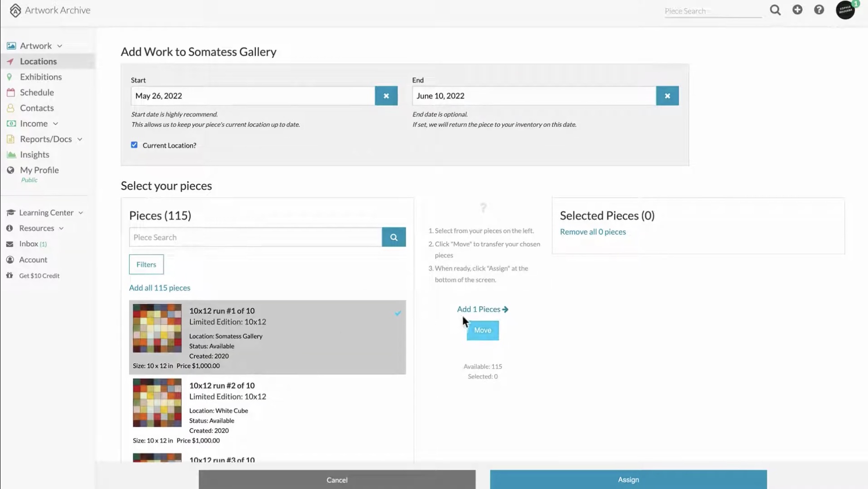Click the Locations arrow icon in sidebar
Screen dimensions: 868x489
10,62
